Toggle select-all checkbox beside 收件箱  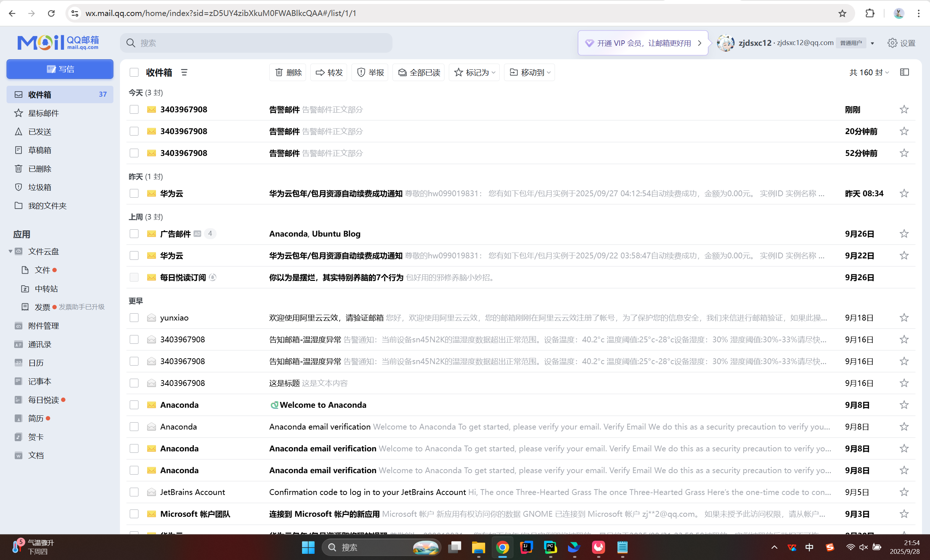pos(134,72)
